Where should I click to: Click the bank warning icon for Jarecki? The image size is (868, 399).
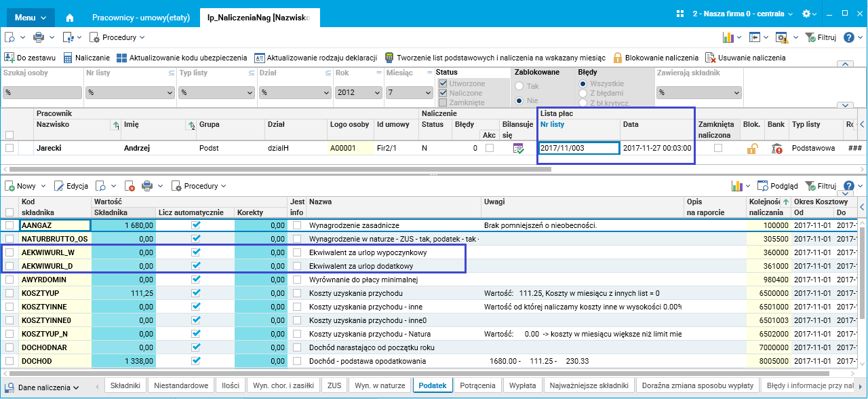point(777,148)
